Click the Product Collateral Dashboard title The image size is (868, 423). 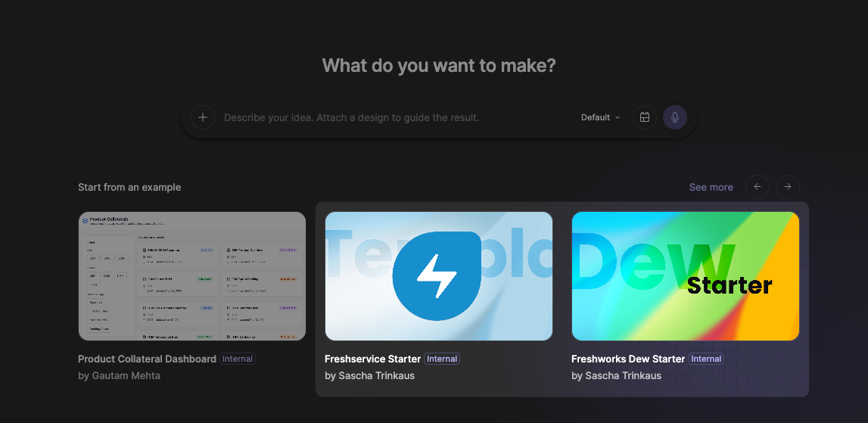point(148,359)
